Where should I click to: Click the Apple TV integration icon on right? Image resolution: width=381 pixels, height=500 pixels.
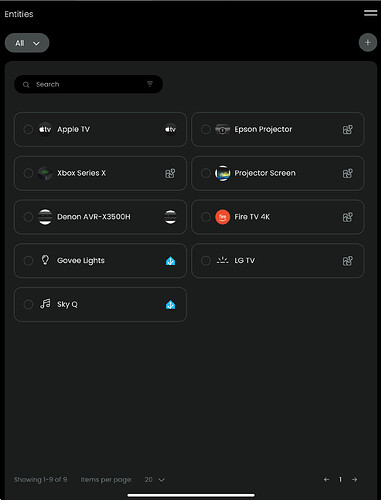click(170, 129)
